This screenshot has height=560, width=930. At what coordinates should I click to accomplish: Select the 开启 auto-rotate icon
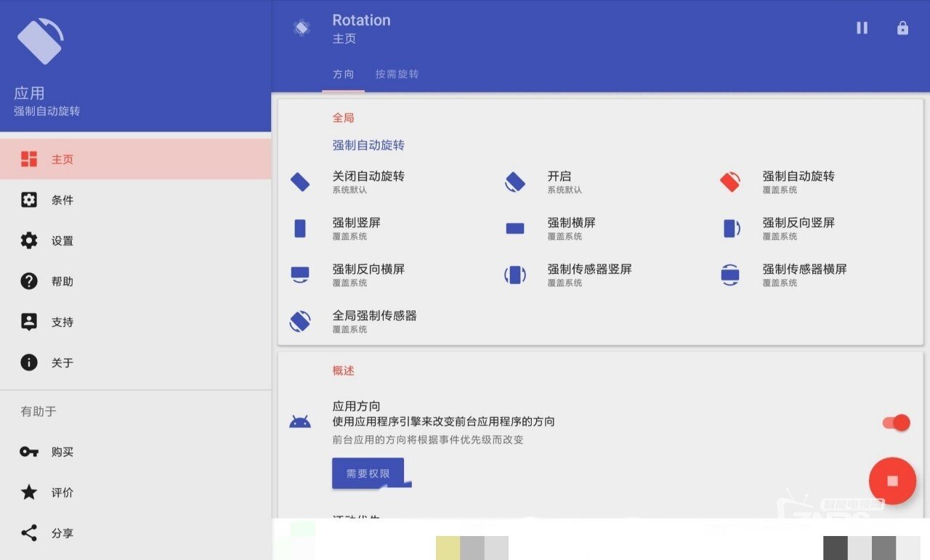515,182
